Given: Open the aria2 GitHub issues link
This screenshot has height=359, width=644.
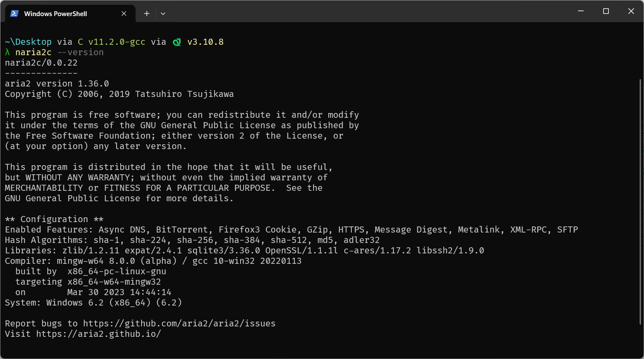Looking at the screenshot, I should pyautogui.click(x=179, y=323).
